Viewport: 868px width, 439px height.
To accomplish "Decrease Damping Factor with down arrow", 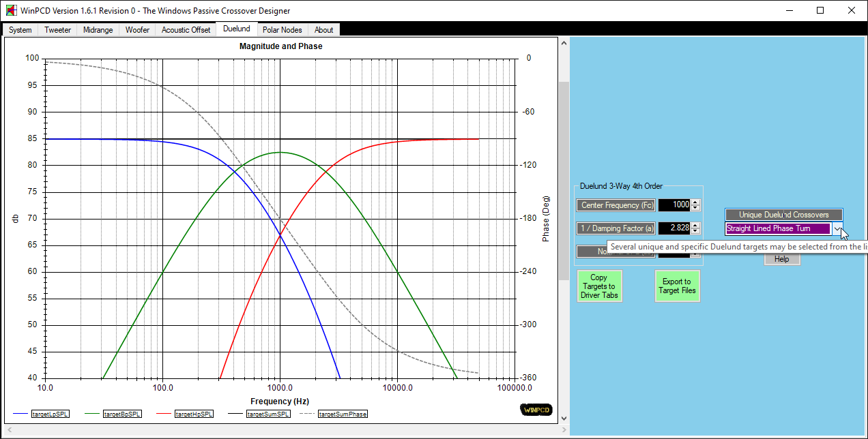I will coord(695,231).
